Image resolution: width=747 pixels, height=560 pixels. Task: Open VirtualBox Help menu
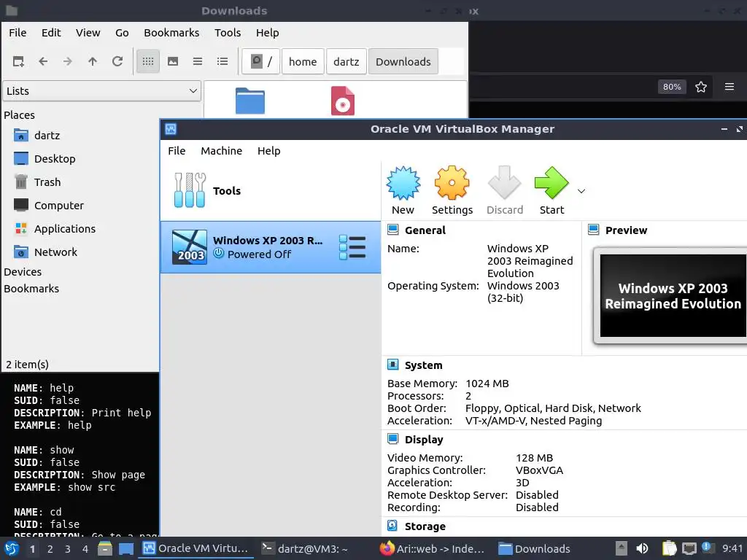point(268,151)
